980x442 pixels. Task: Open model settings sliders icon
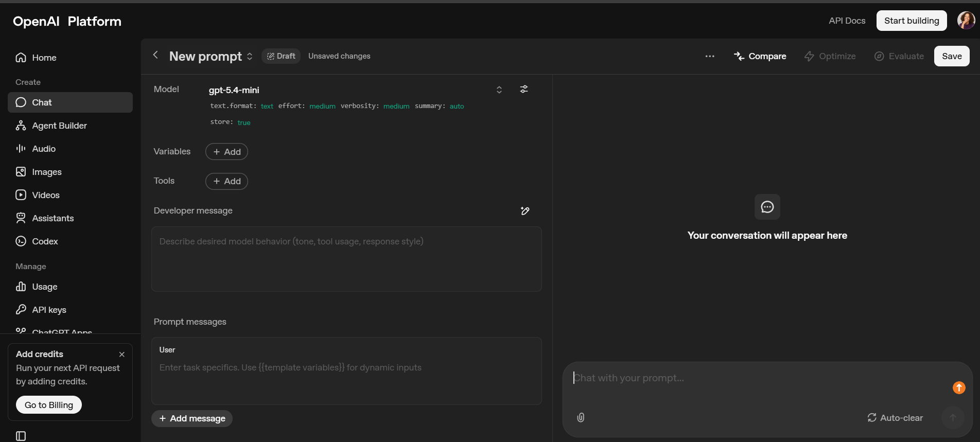pos(524,89)
